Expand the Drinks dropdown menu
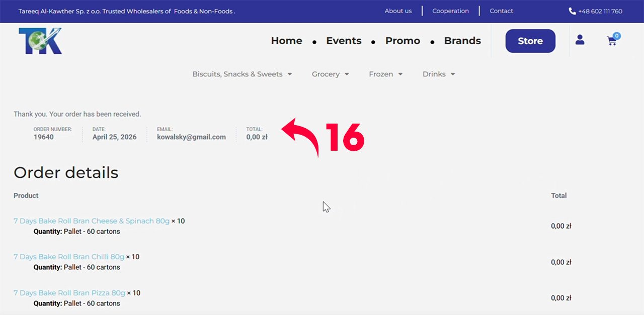 [x=439, y=74]
